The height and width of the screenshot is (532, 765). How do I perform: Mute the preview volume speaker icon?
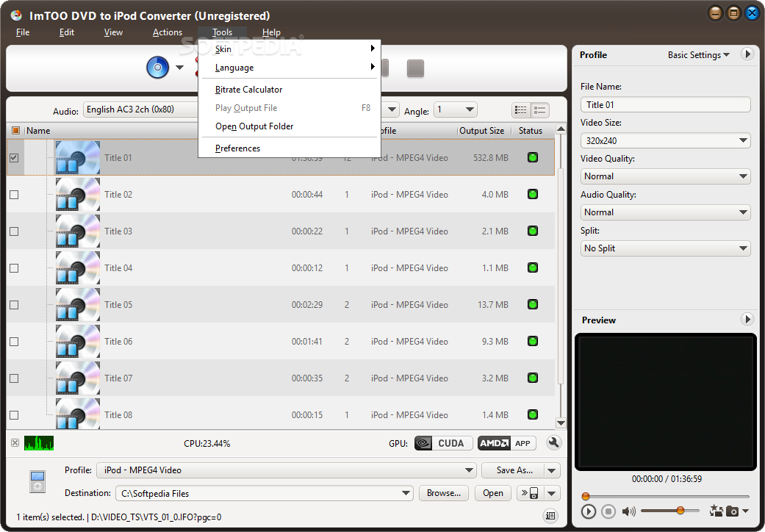click(x=628, y=511)
